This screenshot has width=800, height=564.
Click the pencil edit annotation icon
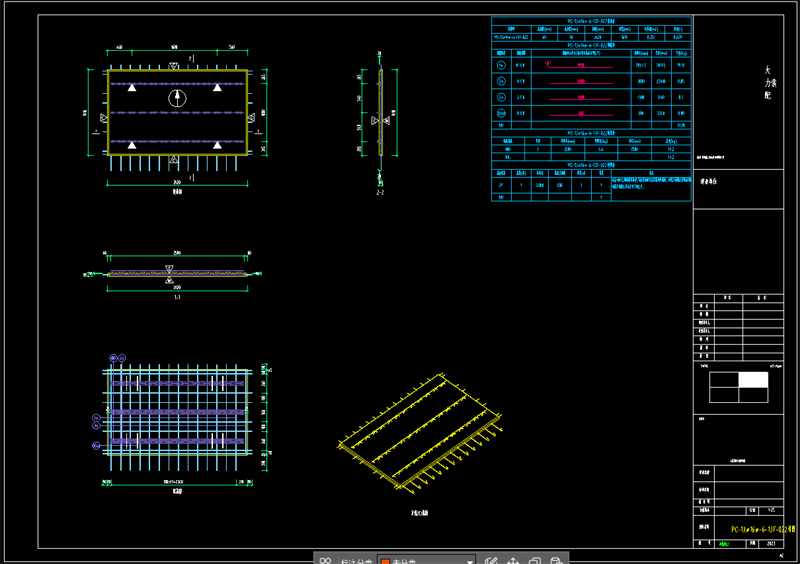coord(491,560)
